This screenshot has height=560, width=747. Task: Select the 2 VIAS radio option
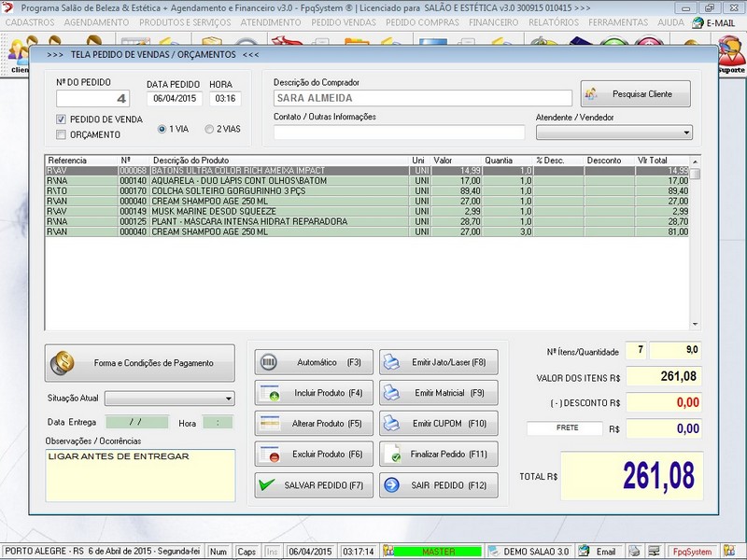[209, 129]
